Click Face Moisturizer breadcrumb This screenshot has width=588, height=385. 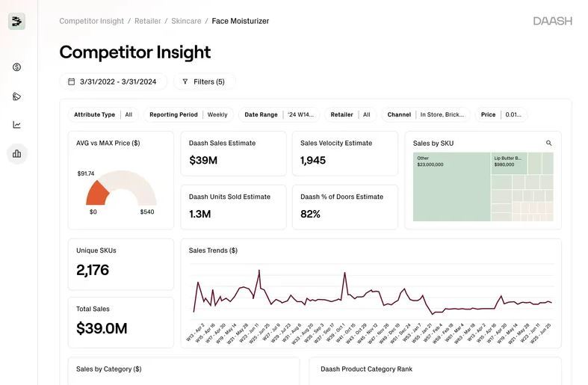241,21
